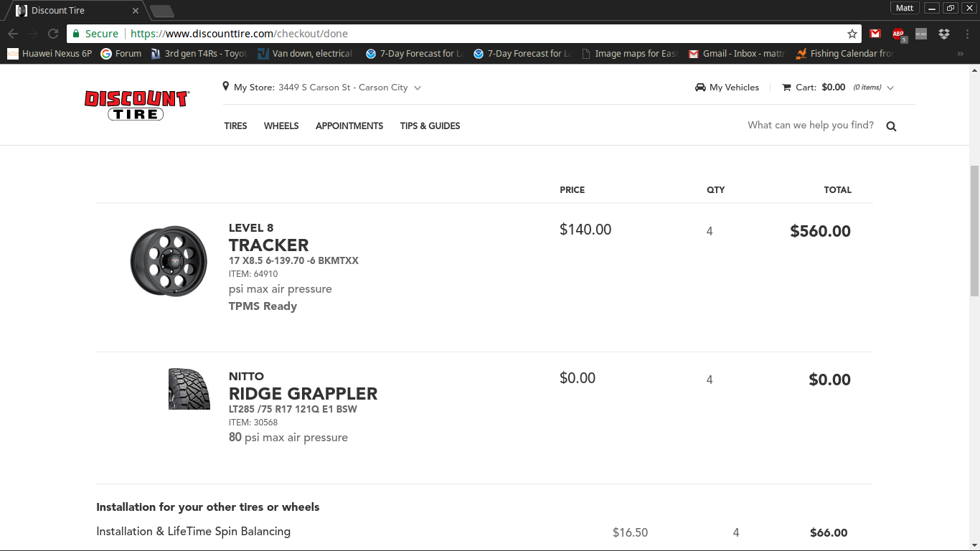Click the search field 'What can we help you find?'
This screenshot has height=551, width=980.
(811, 126)
